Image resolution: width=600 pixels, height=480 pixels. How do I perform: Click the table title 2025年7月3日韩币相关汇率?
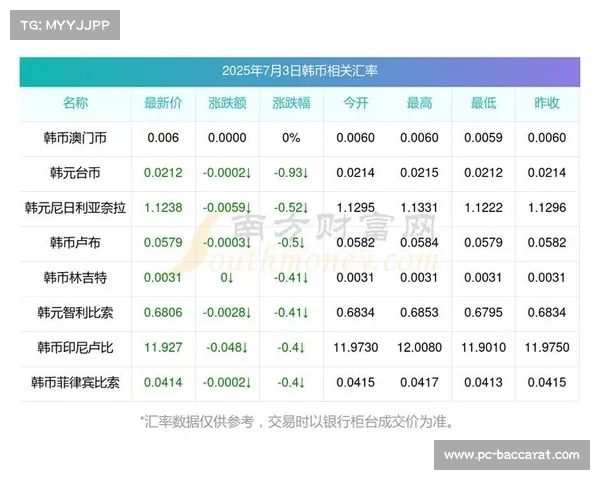click(x=300, y=71)
